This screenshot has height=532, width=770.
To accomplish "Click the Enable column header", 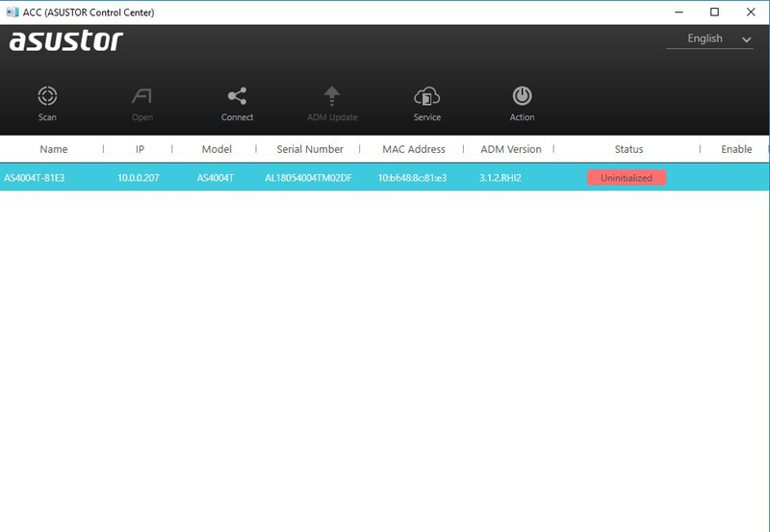I will (x=736, y=149).
